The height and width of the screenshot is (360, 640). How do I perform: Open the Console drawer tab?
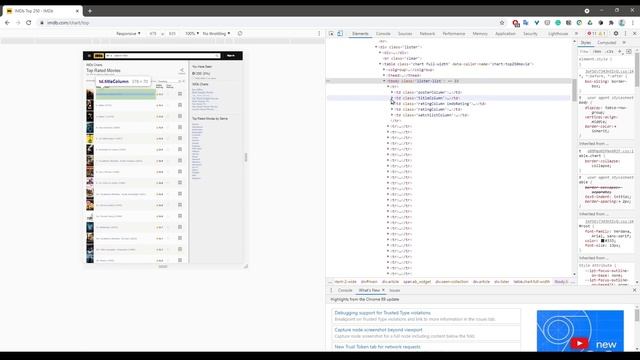tap(345, 290)
